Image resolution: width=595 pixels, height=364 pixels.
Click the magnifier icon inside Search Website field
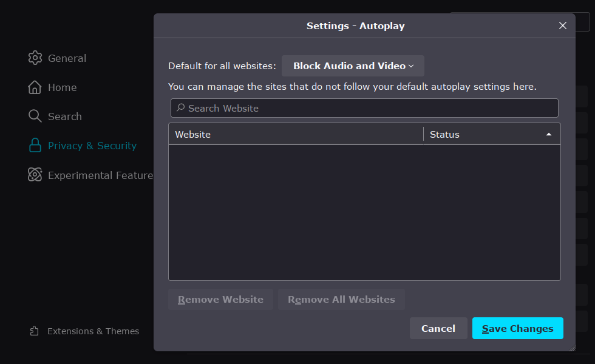(180, 108)
